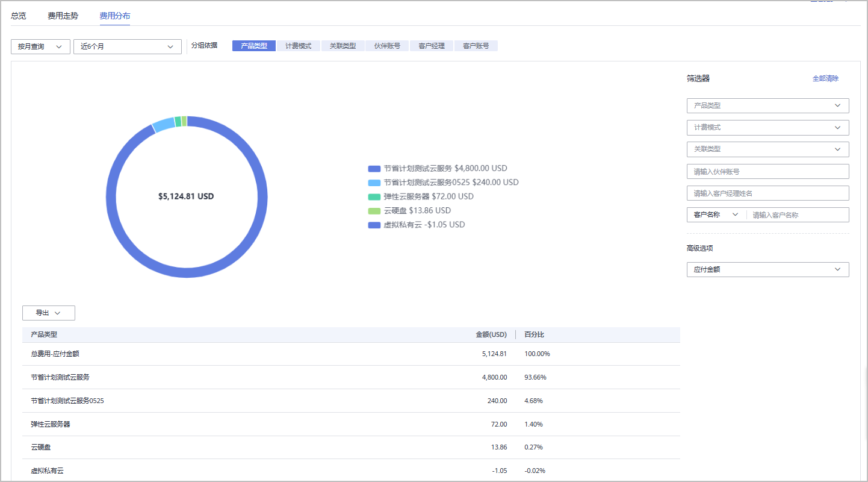Toggle the 弹性云服务器 legend green swatch
The height and width of the screenshot is (482, 868).
point(374,196)
